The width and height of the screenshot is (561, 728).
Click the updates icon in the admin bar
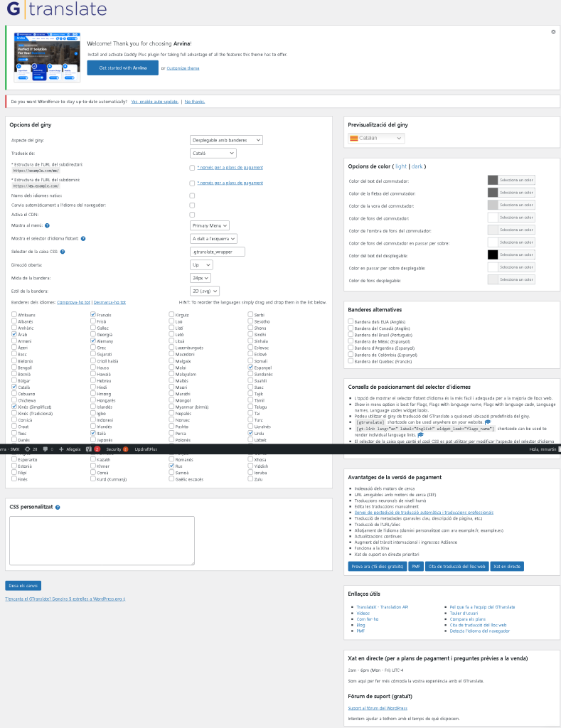pos(27,449)
